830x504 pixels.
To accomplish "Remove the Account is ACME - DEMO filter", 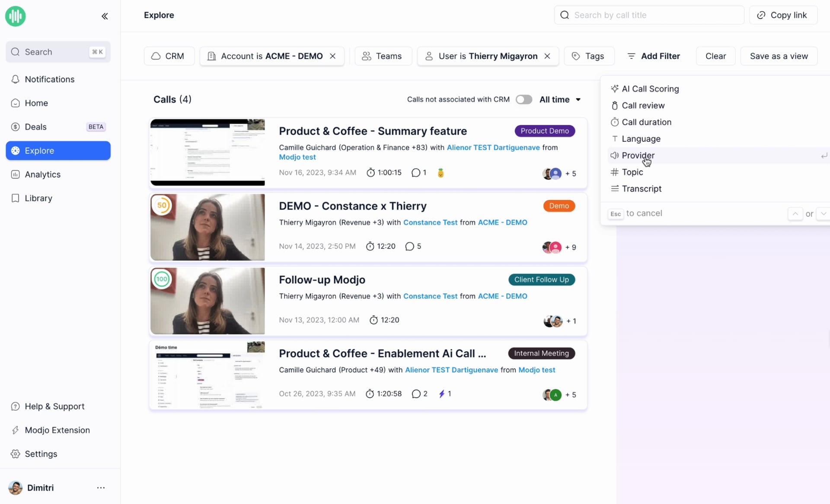I will pyautogui.click(x=332, y=56).
